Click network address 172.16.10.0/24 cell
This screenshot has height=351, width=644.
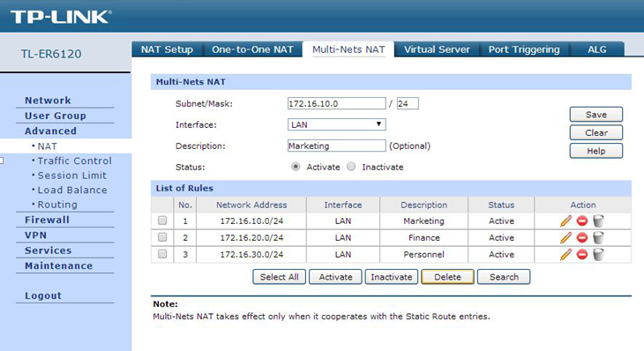pos(251,220)
